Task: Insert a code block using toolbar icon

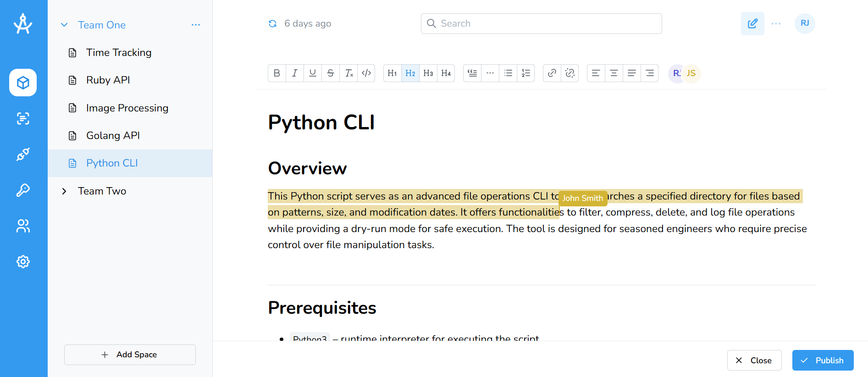Action: [366, 73]
